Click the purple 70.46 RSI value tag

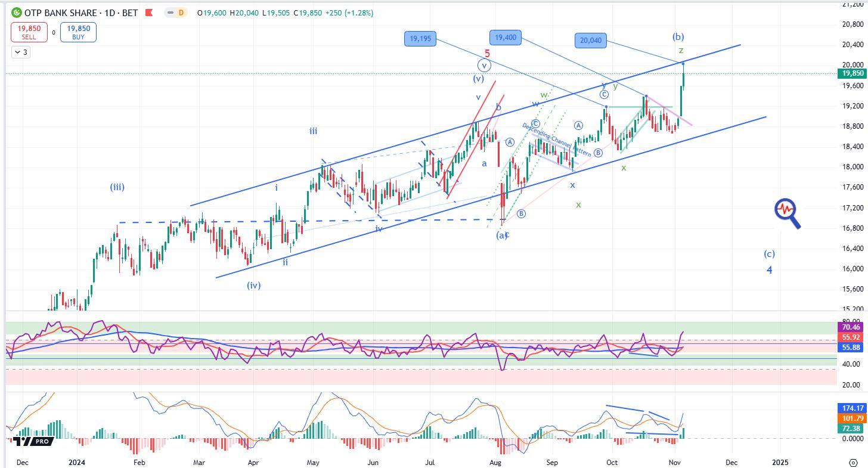(851, 327)
